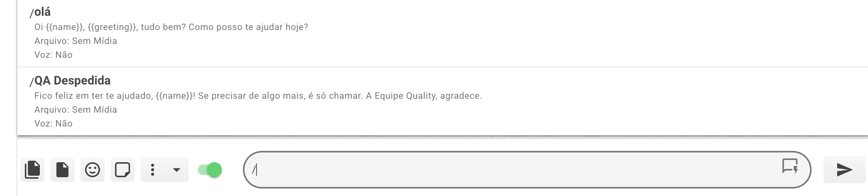Click "A Equipe Quality, agradece." text
Screen dimensions: 868x196
click(423, 96)
